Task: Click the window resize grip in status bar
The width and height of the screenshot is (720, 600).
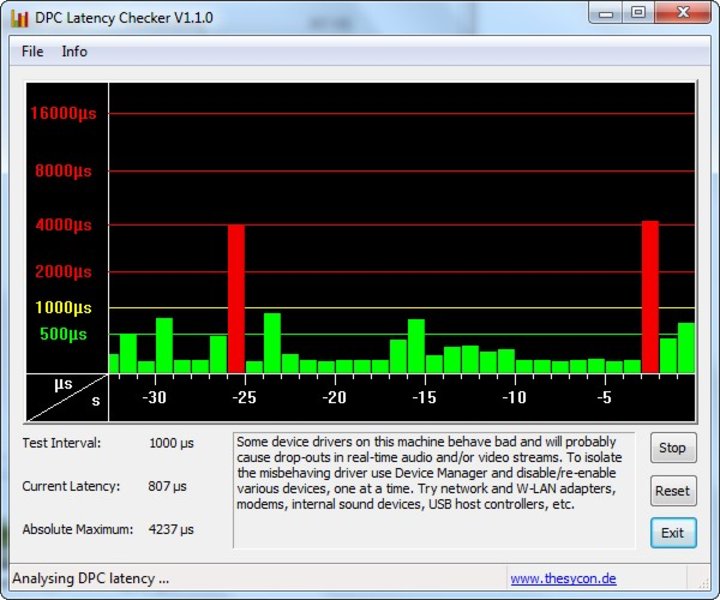Action: click(x=703, y=583)
